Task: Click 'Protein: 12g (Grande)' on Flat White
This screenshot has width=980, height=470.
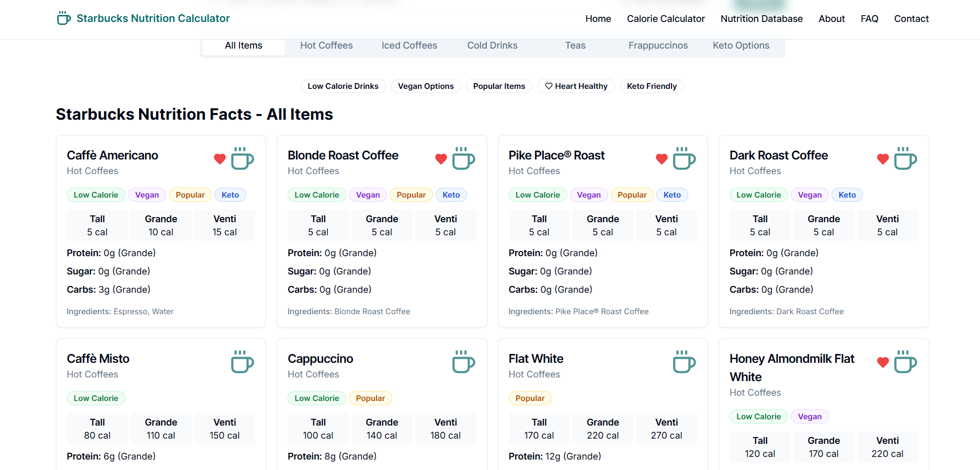Action: (x=555, y=456)
